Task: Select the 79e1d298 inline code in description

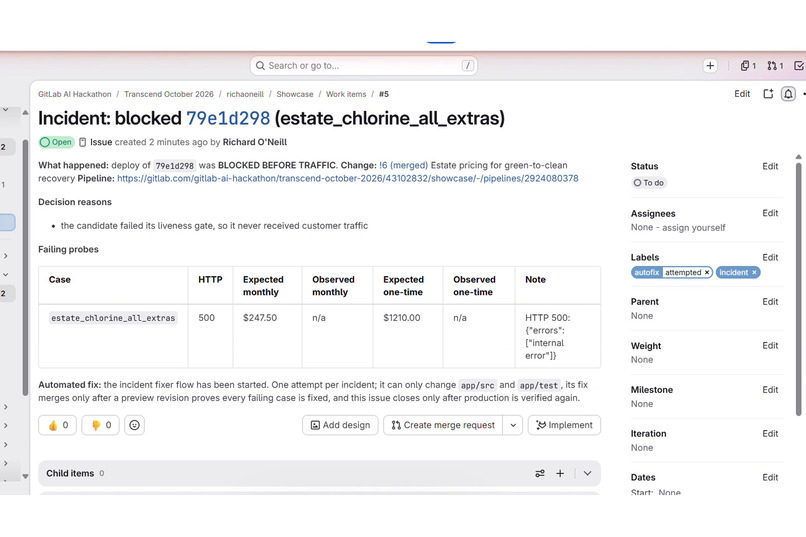Action: [175, 166]
